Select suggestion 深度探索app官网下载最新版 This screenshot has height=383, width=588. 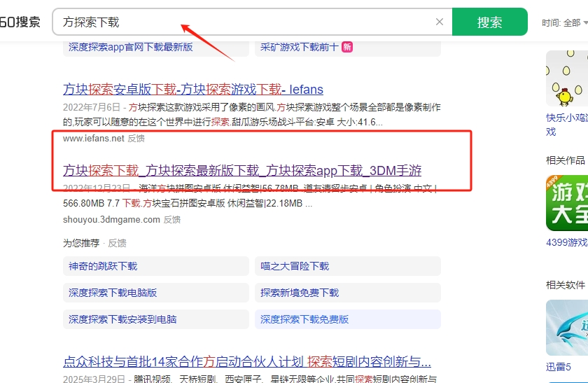coord(131,48)
